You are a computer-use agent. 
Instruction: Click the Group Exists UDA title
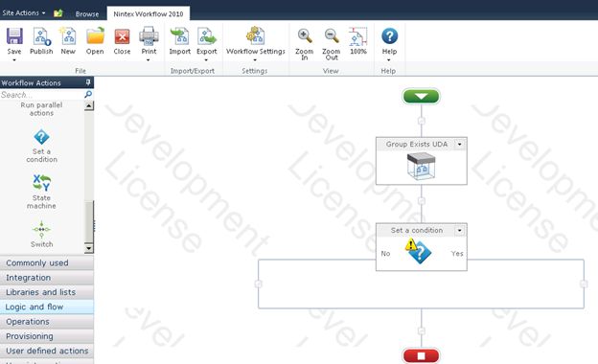click(x=417, y=144)
